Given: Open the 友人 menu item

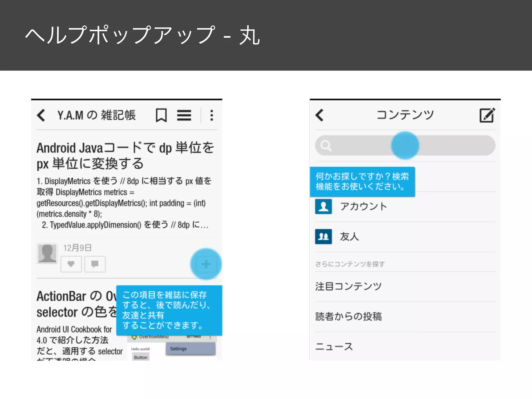Looking at the screenshot, I should pos(349,236).
